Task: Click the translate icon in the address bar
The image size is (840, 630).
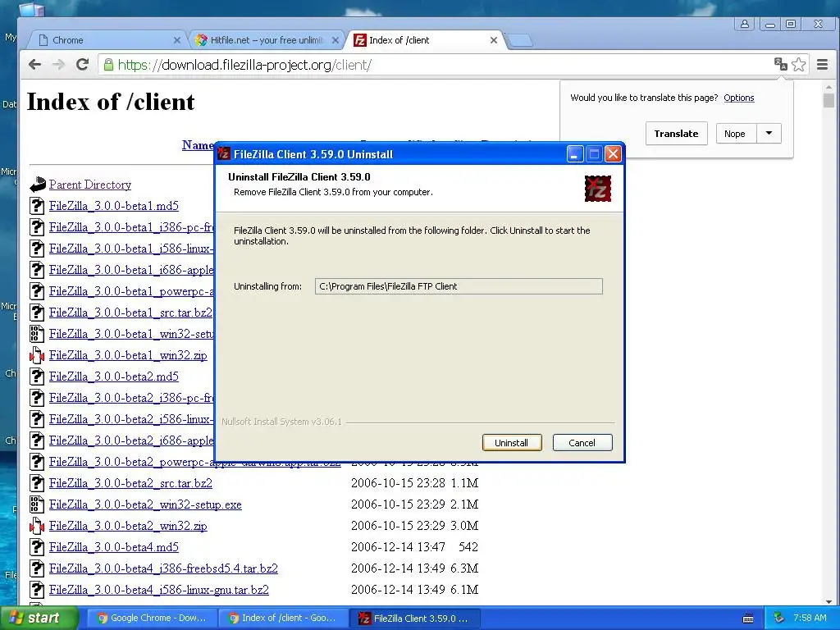Action: click(x=781, y=64)
